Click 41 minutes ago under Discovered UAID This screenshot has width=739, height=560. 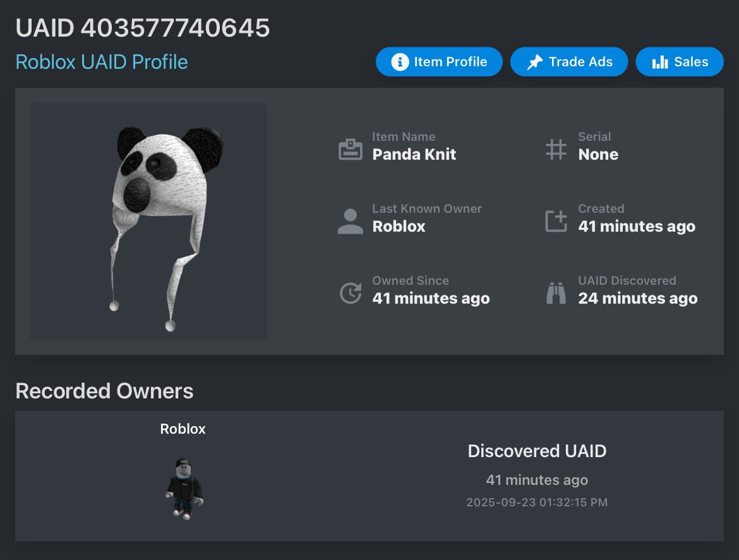coord(537,480)
